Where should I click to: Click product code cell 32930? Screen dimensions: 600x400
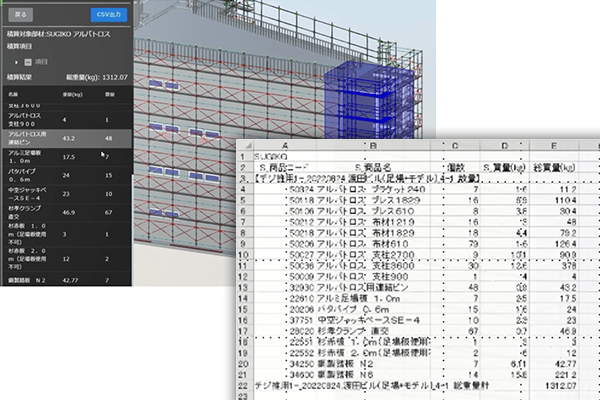285,287
